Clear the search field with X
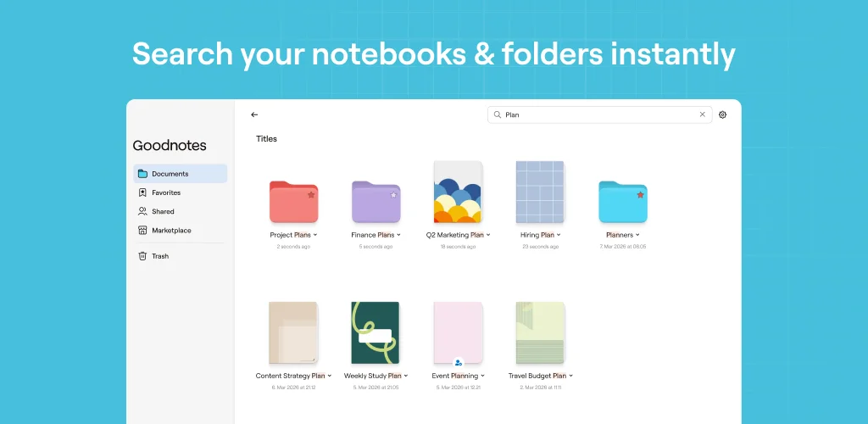 [703, 114]
